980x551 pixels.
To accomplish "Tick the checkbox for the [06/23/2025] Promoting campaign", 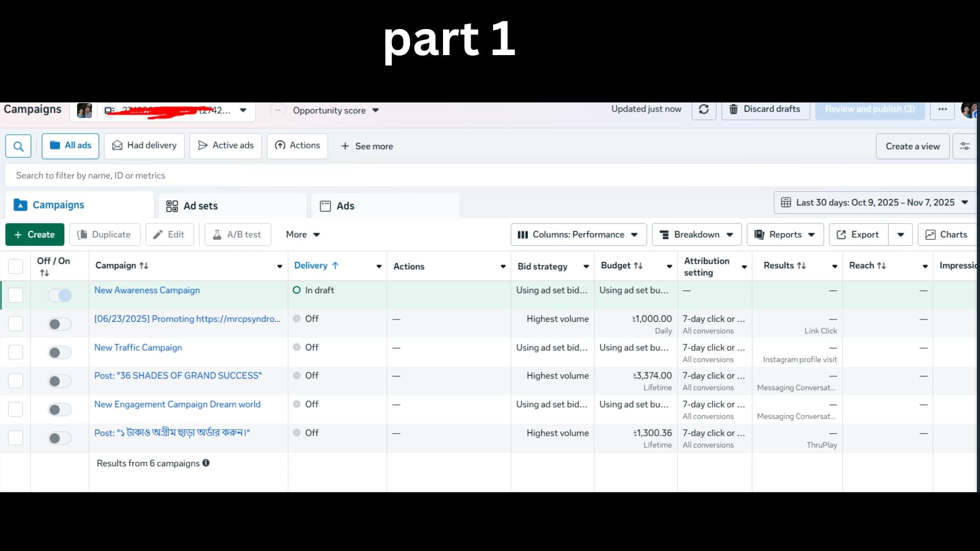I will (15, 323).
